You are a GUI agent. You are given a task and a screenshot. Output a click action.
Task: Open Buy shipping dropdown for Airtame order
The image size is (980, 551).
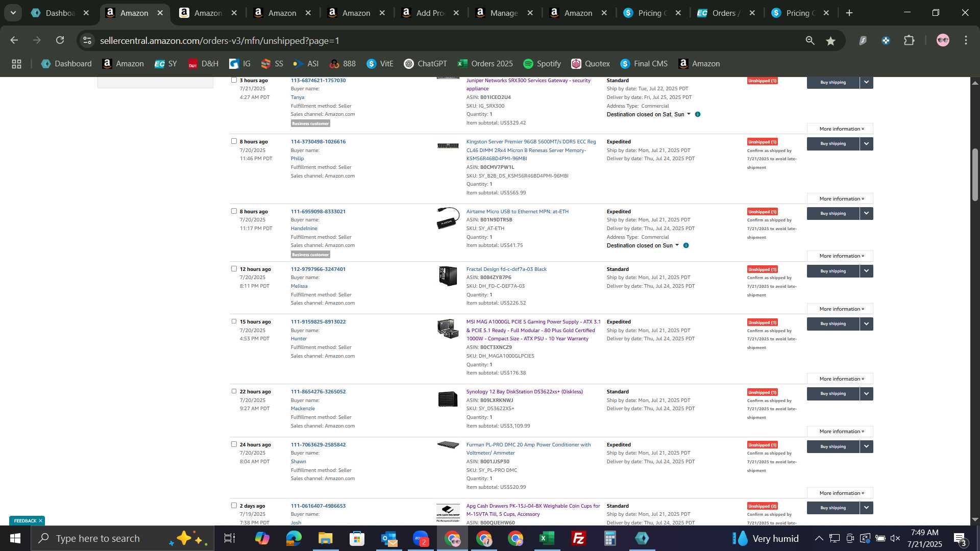point(866,214)
